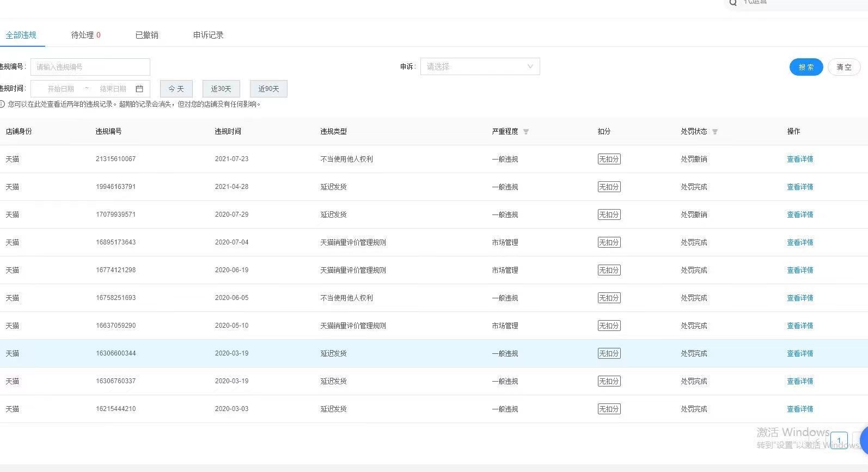The width and height of the screenshot is (868, 472).
Task: Open 查看详情 for violation 21315610067
Action: point(800,159)
